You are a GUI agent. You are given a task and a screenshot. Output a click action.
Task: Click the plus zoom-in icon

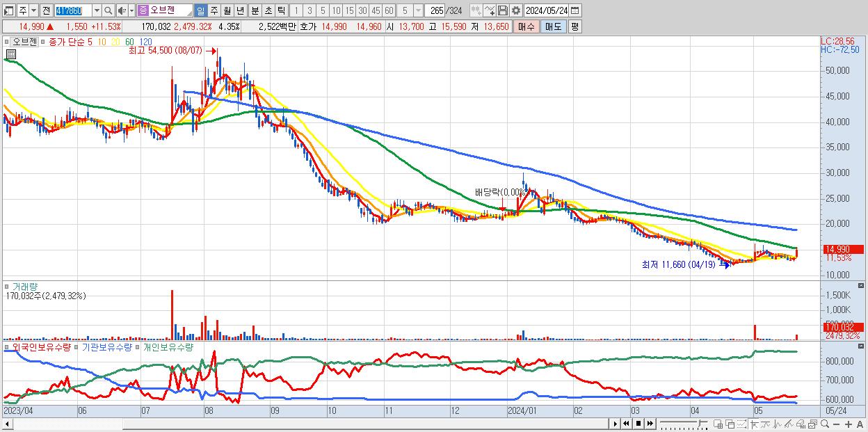848,424
